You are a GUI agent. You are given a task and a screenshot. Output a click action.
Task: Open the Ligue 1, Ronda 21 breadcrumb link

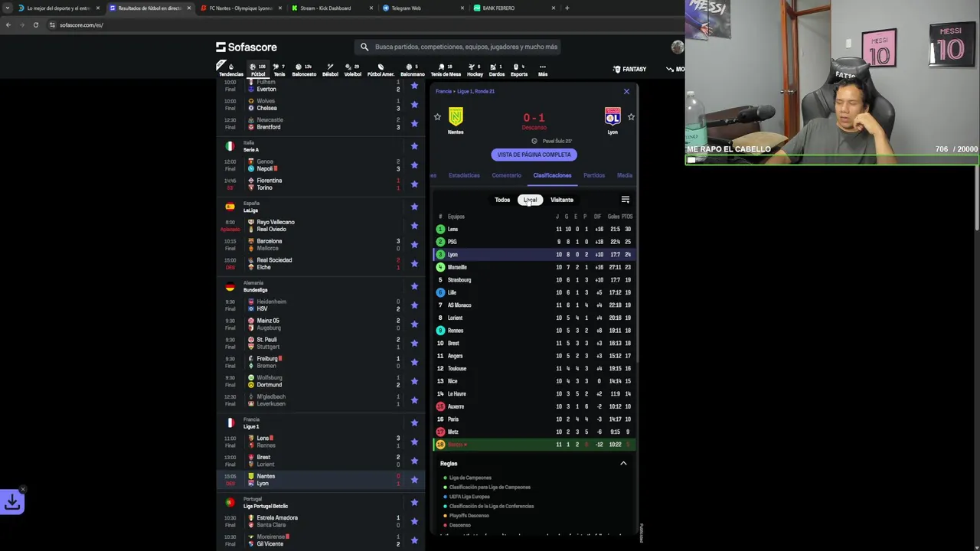tap(477, 91)
